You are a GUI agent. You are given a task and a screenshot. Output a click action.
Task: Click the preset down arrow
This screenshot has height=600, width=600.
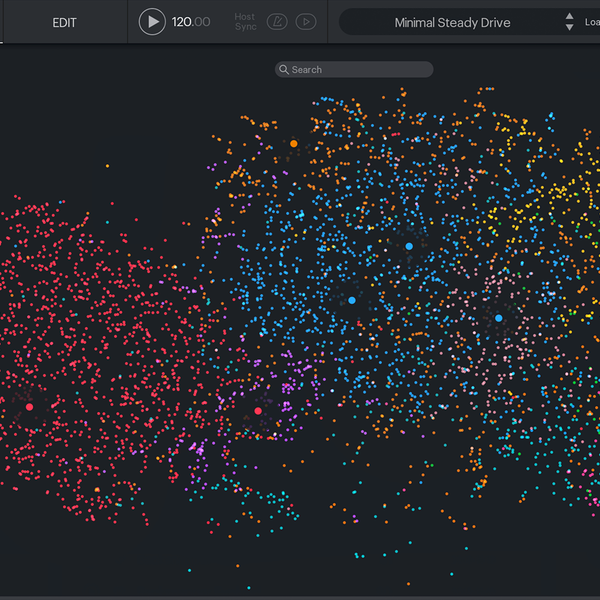(569, 28)
